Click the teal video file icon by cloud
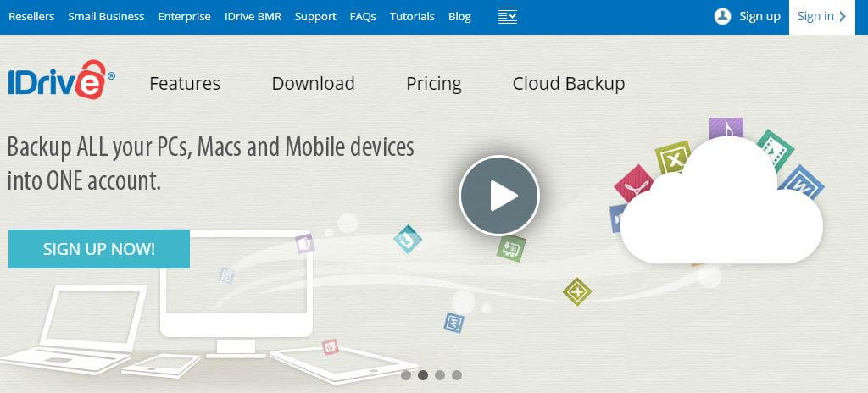 pyautogui.click(x=776, y=148)
